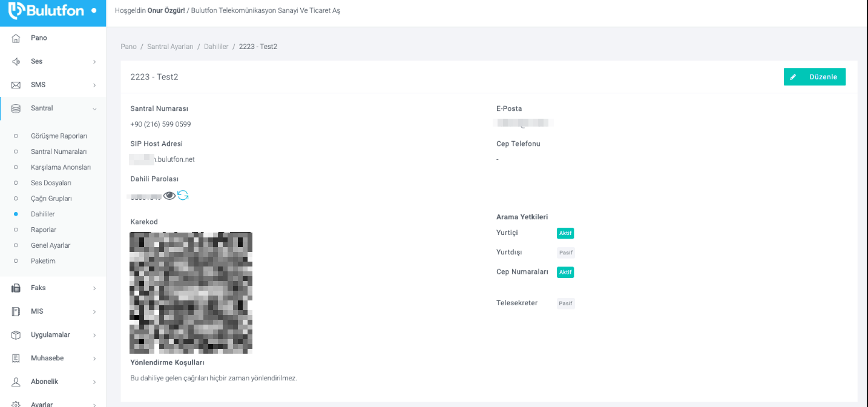Expand the Ses menu chevron
Image resolution: width=868 pixels, height=407 pixels.
click(x=94, y=62)
